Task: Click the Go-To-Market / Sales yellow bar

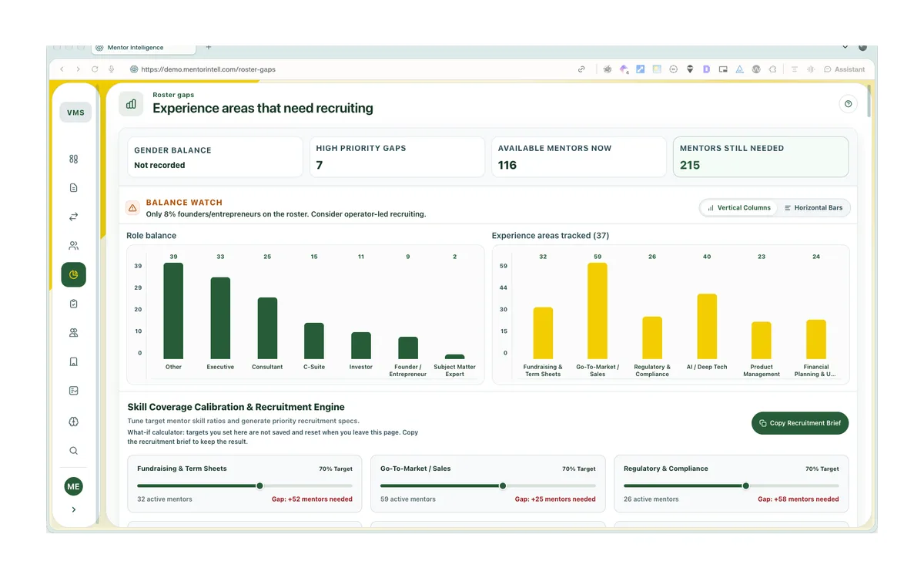Action: [598, 311]
